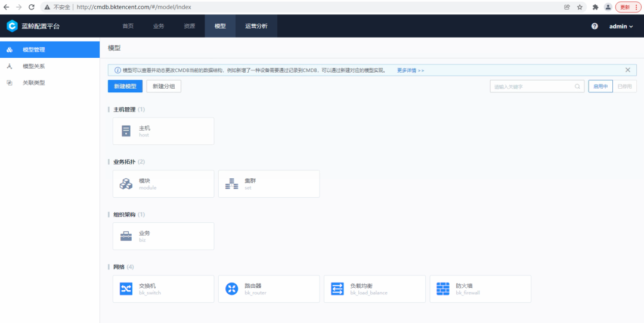Close the model info notice banner
The width and height of the screenshot is (644, 323).
[x=627, y=70]
